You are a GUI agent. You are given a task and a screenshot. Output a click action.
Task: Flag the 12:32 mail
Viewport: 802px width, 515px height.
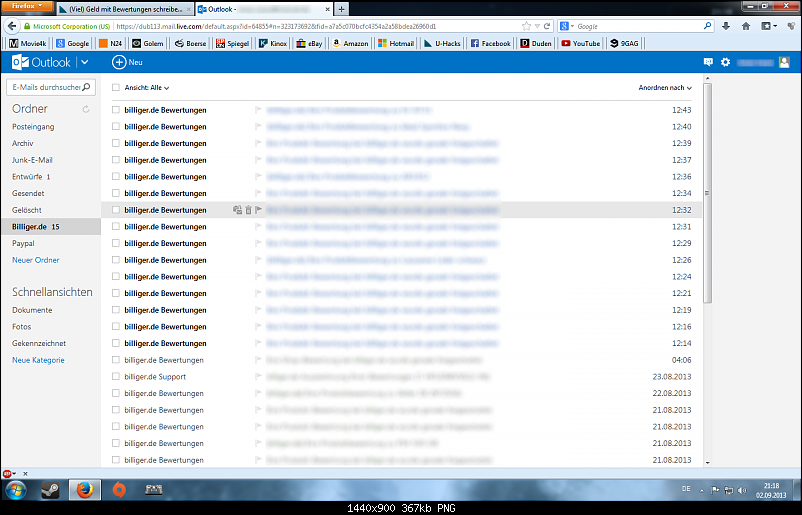point(258,210)
